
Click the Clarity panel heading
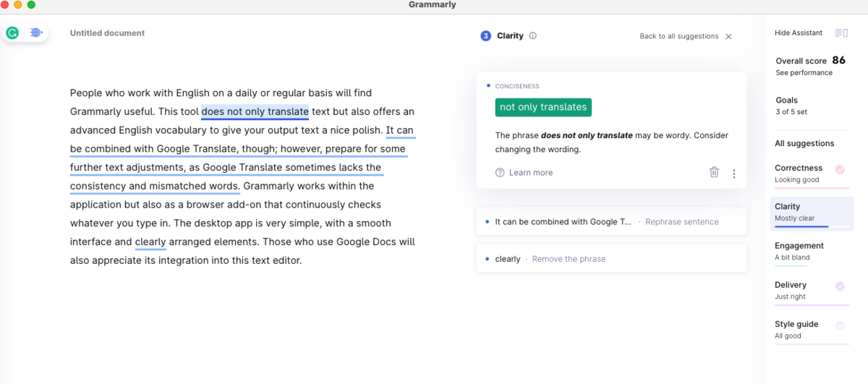pos(510,35)
